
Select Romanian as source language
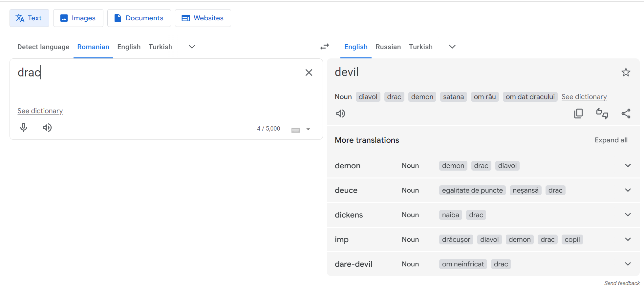point(93,47)
